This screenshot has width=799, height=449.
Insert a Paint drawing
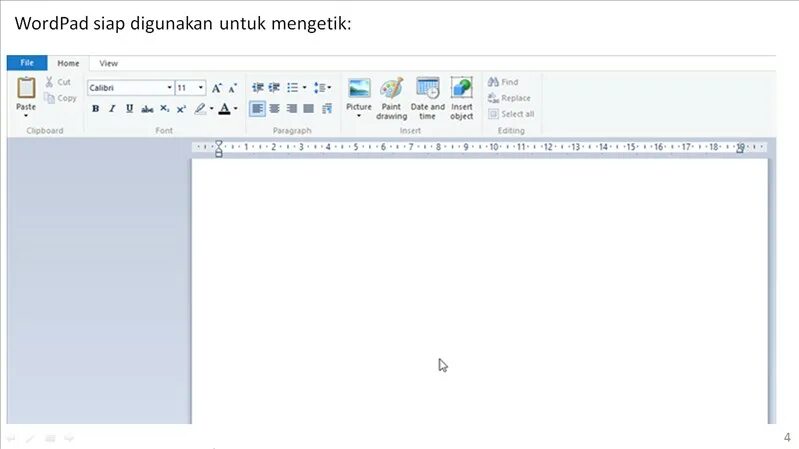click(x=391, y=99)
